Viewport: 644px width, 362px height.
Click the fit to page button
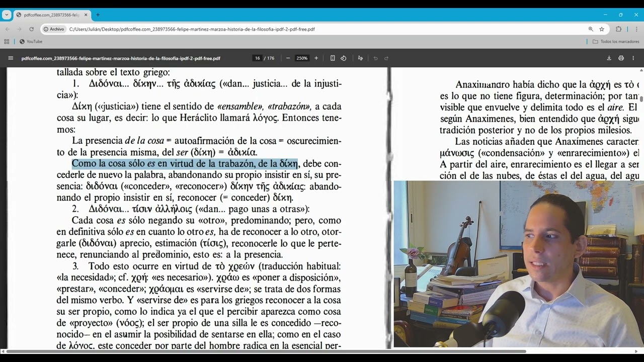tap(333, 58)
